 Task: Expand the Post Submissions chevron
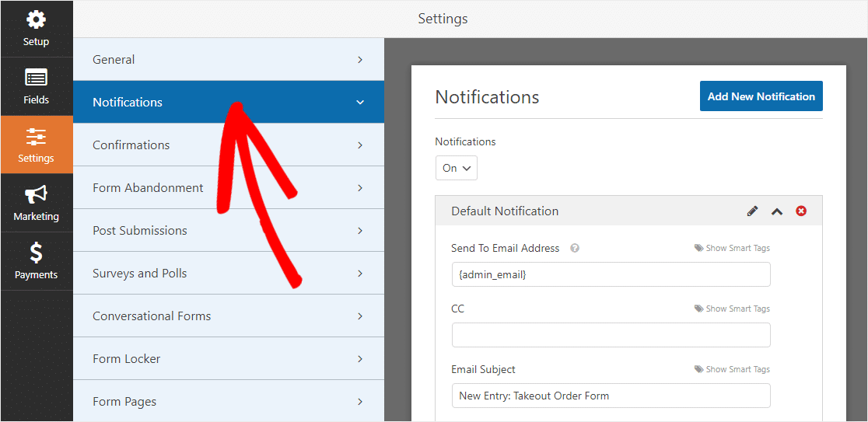click(x=360, y=231)
